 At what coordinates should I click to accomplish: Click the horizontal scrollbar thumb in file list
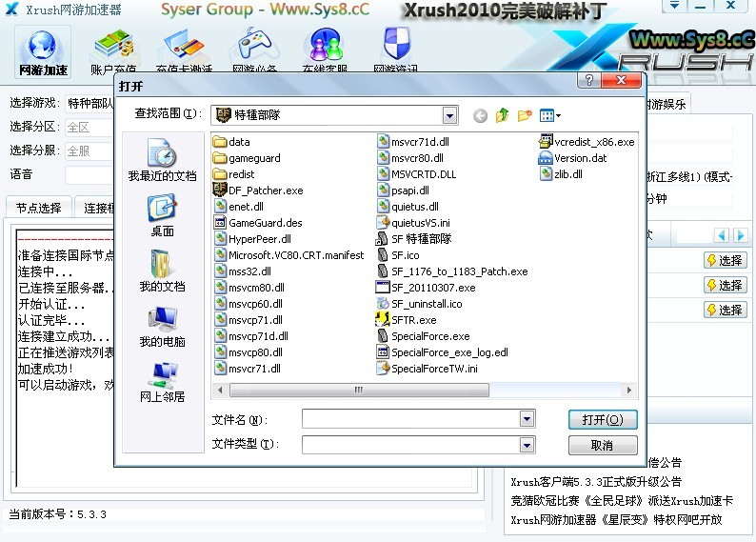[x=359, y=390]
